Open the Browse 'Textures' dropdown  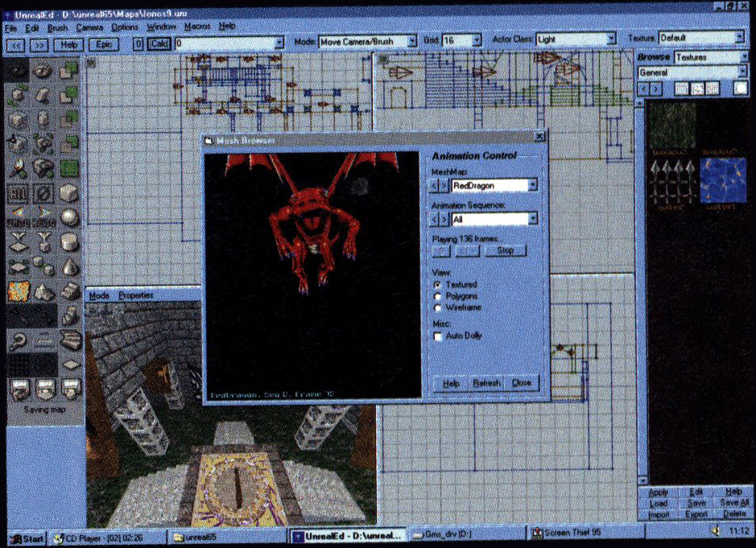[x=743, y=57]
